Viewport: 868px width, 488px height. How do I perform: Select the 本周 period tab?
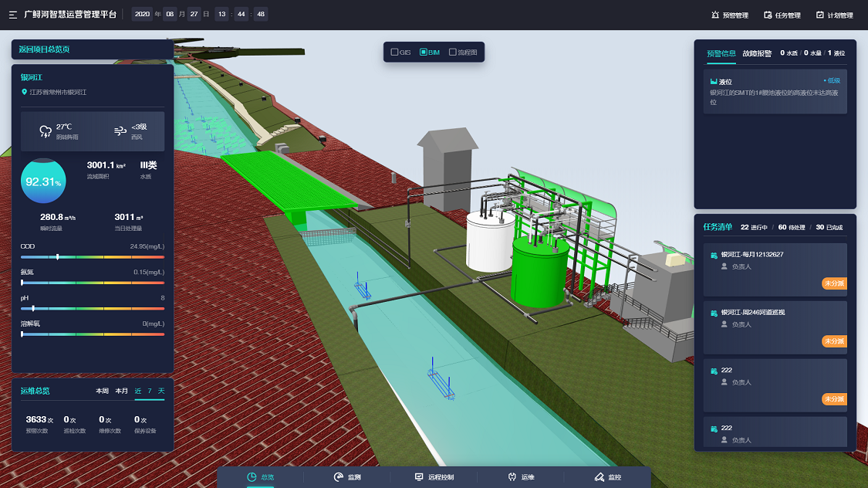[102, 391]
